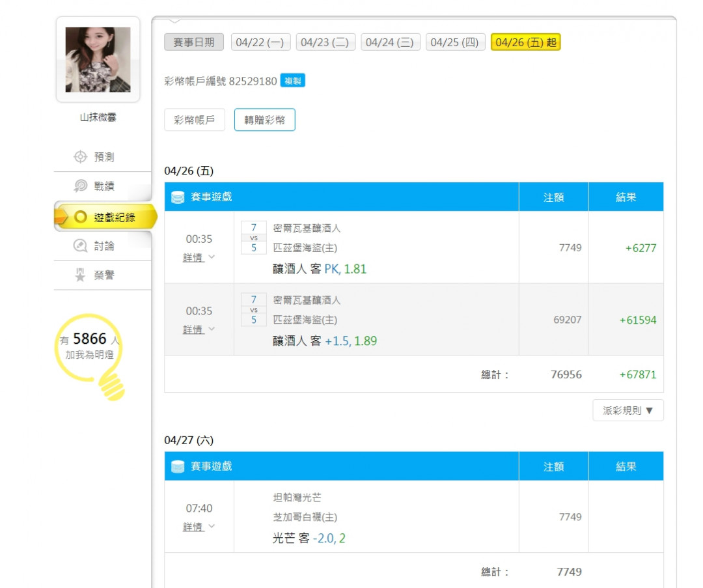Click the 賽事日期 label button

194,42
